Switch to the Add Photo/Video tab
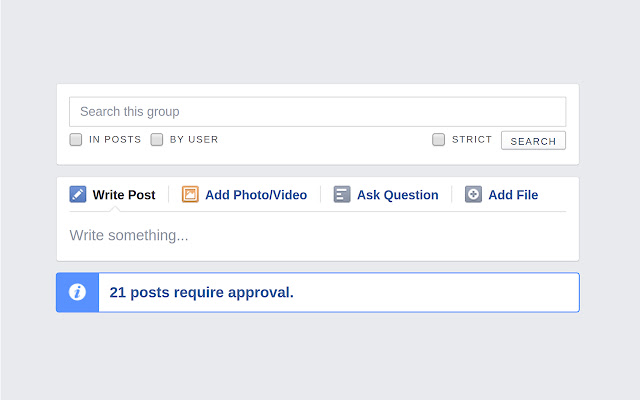Screen dimensions: 640x400 point(256,195)
